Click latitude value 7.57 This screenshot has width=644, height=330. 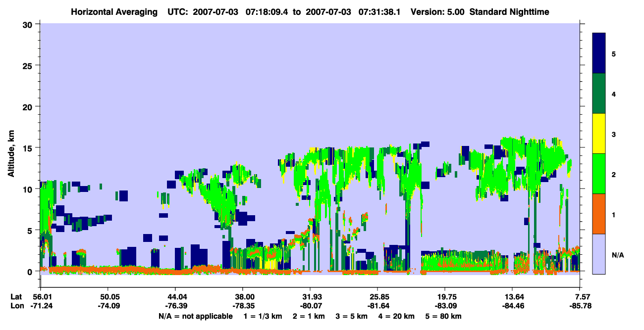pyautogui.click(x=582, y=296)
